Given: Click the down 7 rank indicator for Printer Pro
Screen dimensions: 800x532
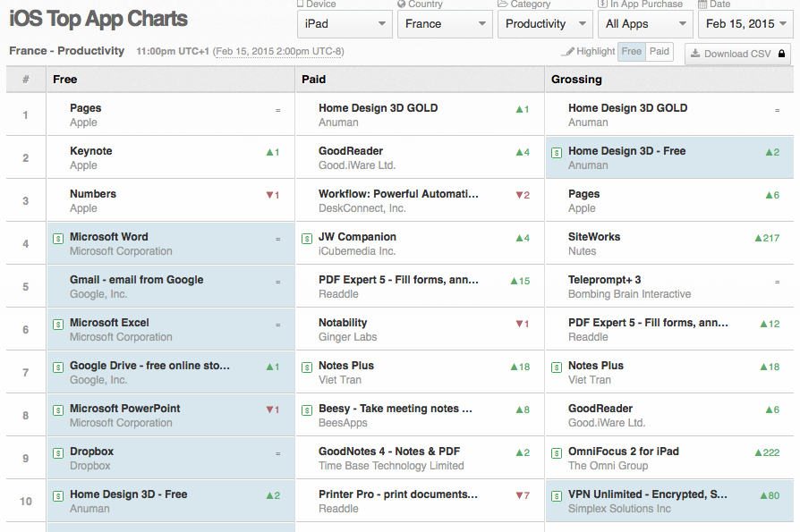Looking at the screenshot, I should tap(523, 495).
